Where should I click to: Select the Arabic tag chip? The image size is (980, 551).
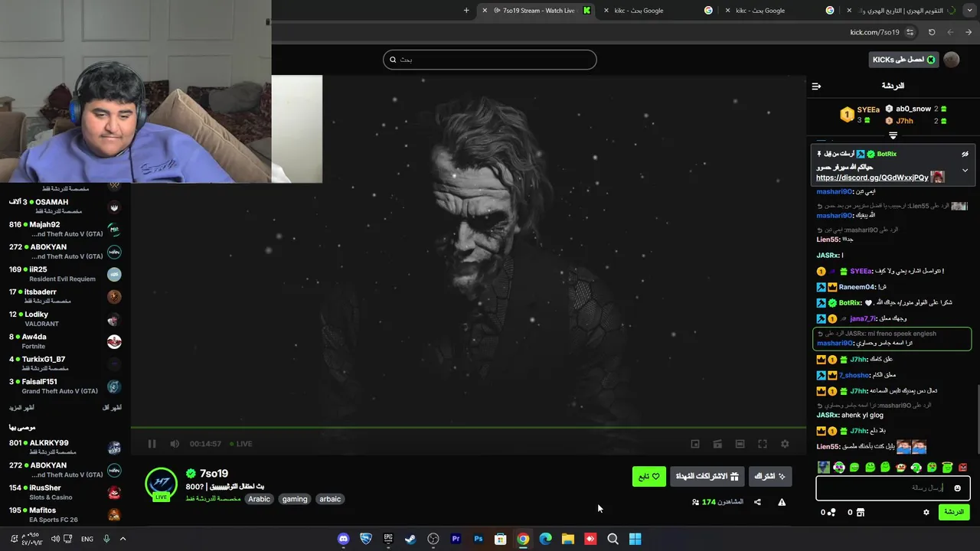(259, 499)
